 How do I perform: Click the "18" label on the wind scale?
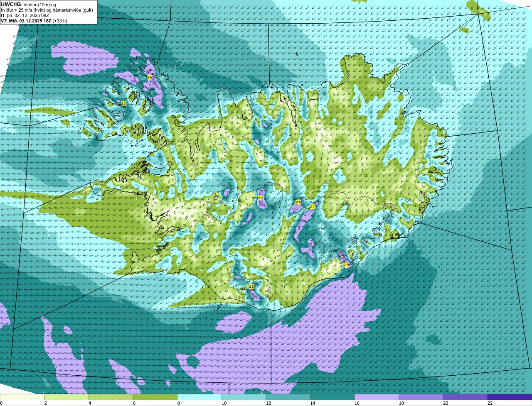pyautogui.click(x=401, y=403)
